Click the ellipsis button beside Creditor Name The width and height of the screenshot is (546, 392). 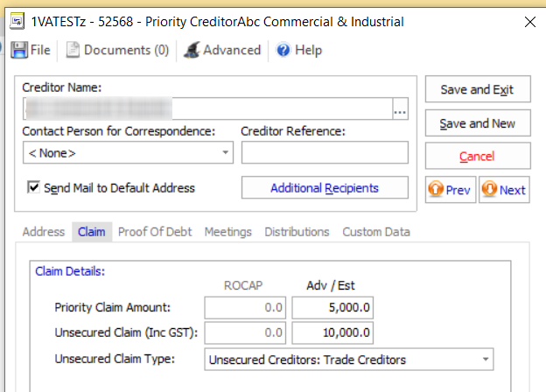[x=400, y=109]
